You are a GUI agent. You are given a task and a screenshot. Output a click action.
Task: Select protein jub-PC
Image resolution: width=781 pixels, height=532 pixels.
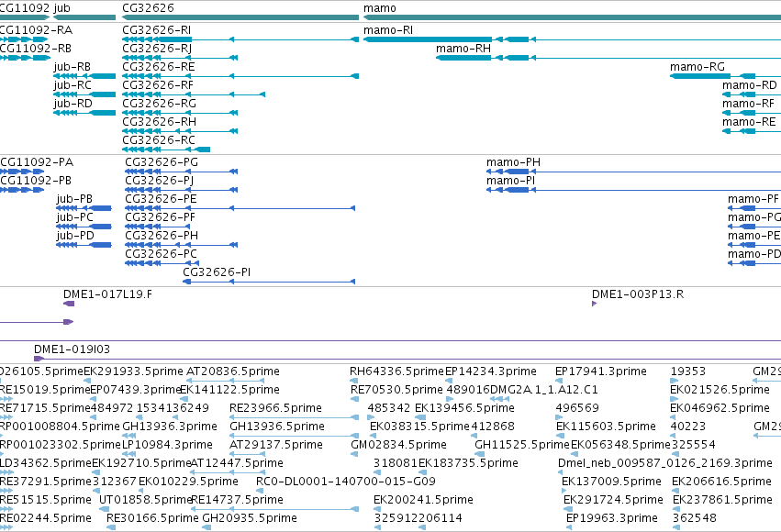[74, 217]
